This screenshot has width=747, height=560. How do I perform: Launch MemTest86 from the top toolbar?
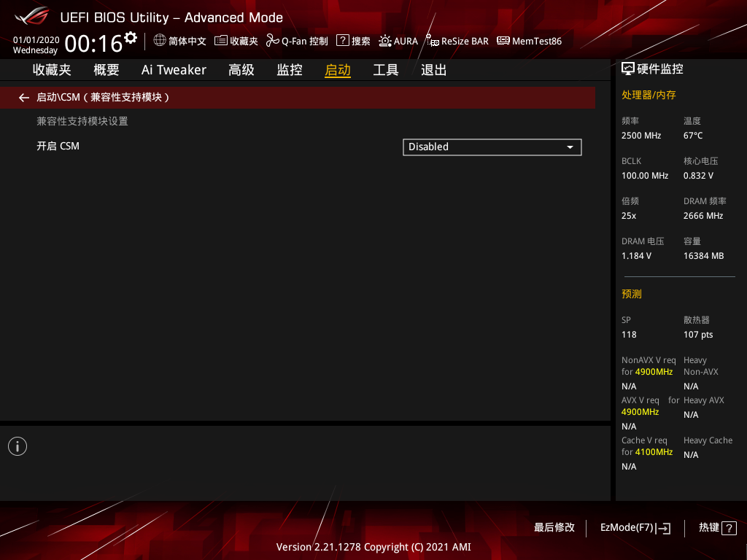[x=503, y=41]
